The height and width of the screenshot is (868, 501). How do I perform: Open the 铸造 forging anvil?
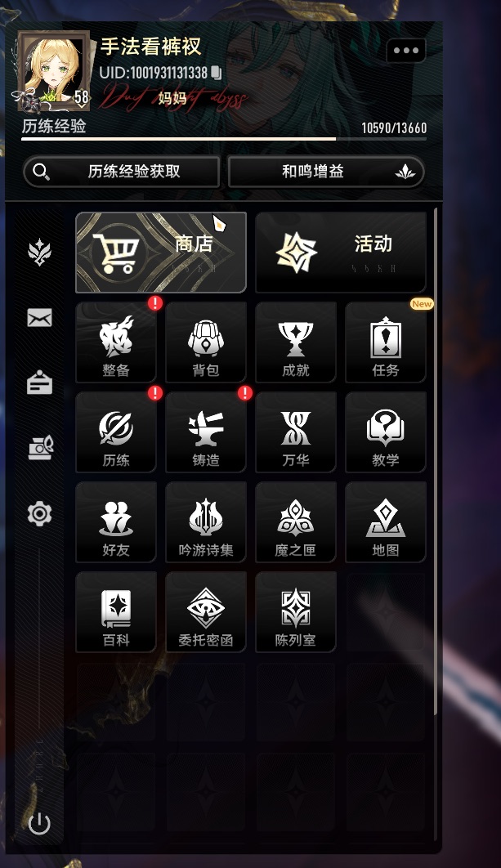206,432
